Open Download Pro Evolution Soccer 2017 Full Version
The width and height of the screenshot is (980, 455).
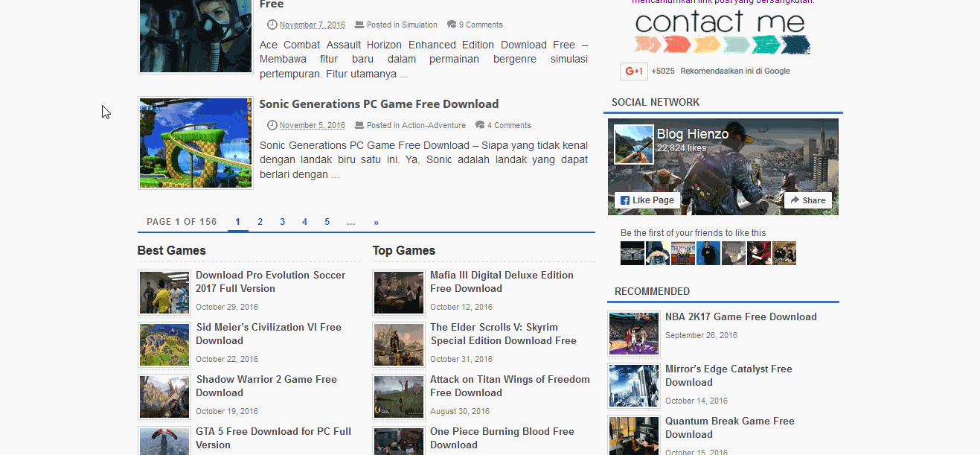coord(270,281)
